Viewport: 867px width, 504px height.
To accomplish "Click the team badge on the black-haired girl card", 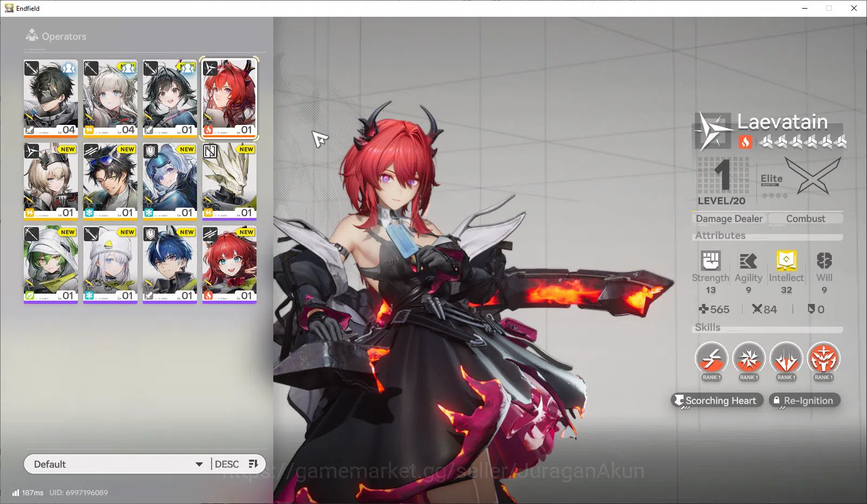I will click(x=187, y=68).
